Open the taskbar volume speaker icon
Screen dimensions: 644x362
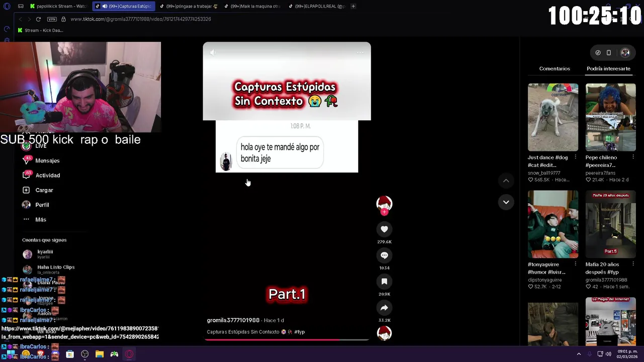pyautogui.click(x=608, y=354)
